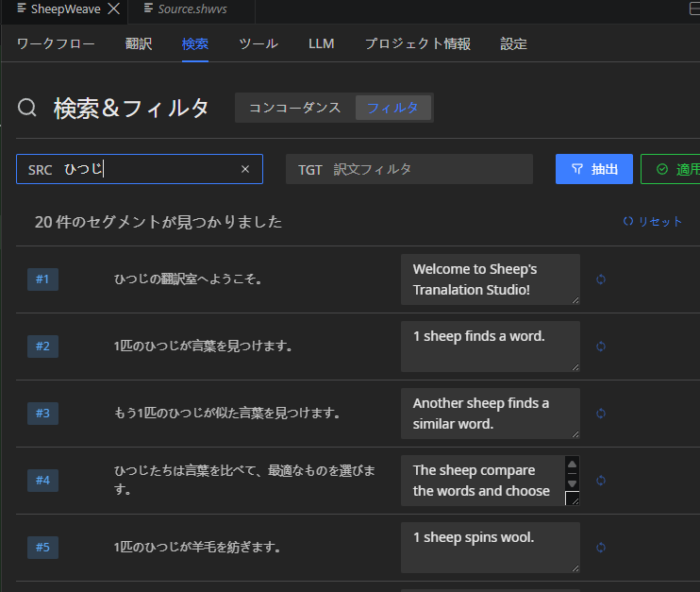Click the #1 segment badge
Screen dimensions: 700x592
coord(42,279)
